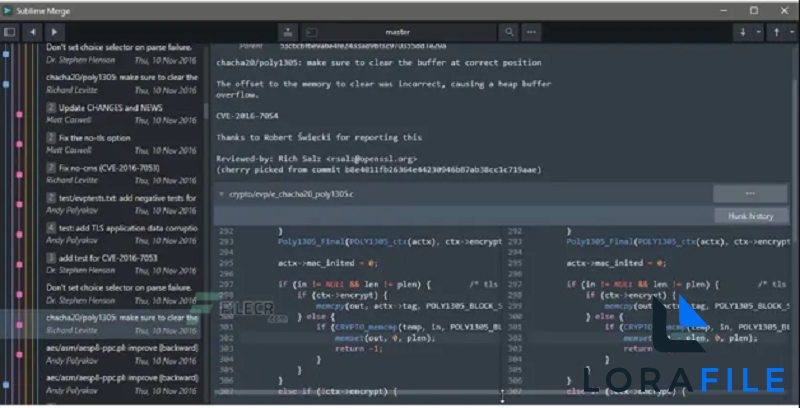Select commit Fix the no-tls option
800x408 pixels.
point(123,144)
